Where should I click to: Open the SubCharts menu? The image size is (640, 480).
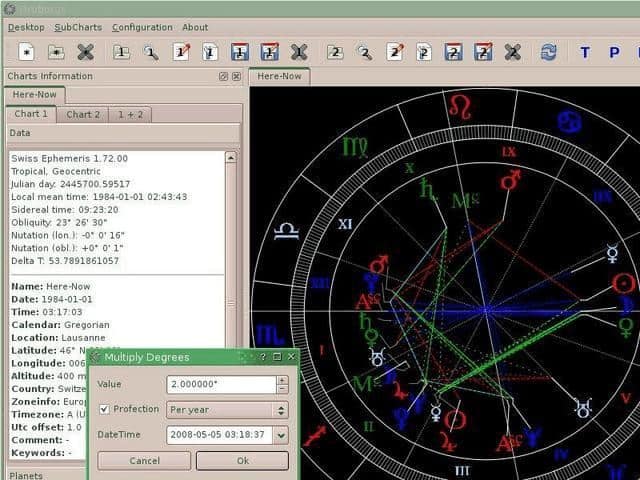coord(78,27)
